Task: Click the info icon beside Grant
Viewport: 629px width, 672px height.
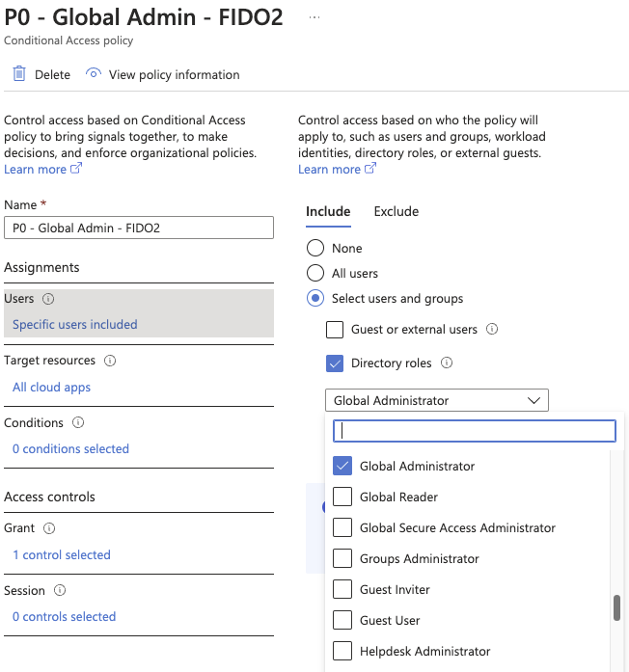Action: pyautogui.click(x=49, y=528)
